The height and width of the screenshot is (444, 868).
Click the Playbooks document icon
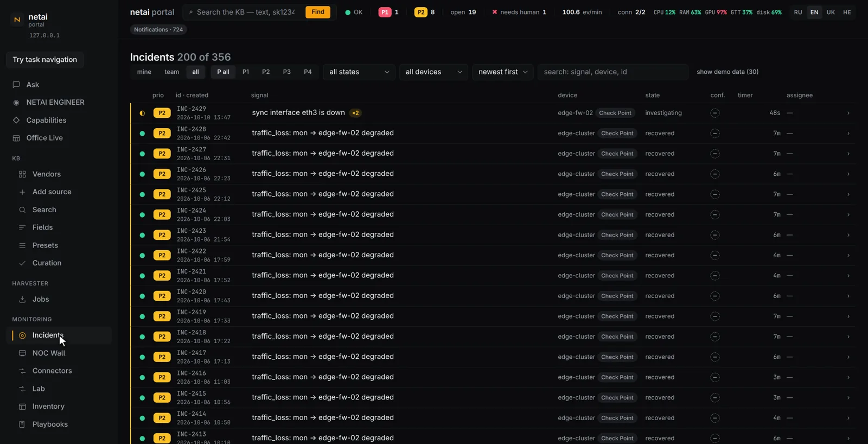[22, 424]
